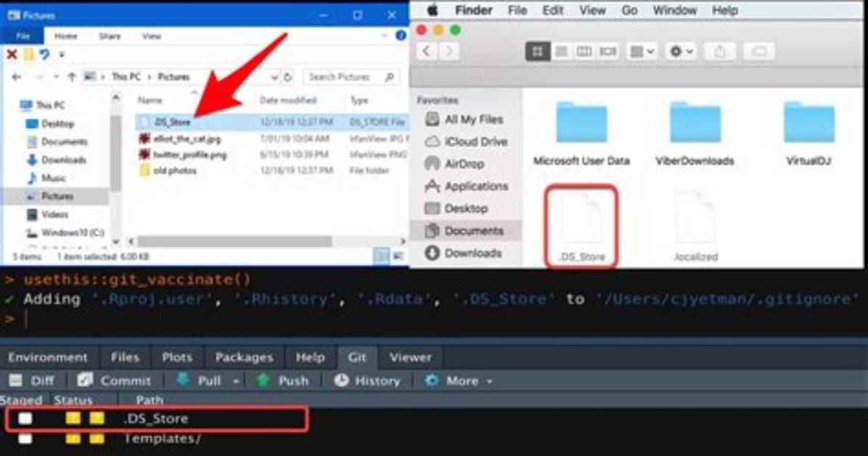
Task: Select Music in Explorer navigation pane
Action: 46,178
